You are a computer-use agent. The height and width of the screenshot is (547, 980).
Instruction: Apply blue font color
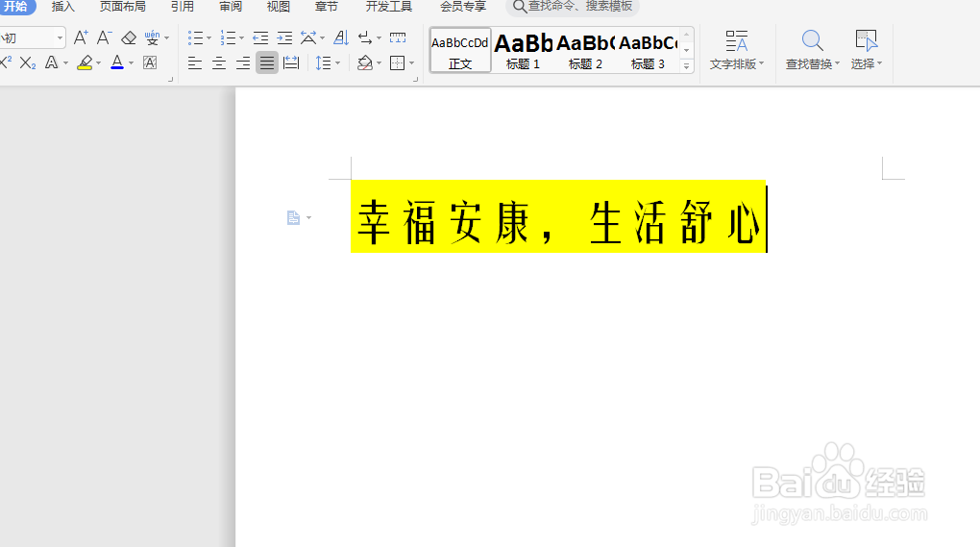coord(117,62)
